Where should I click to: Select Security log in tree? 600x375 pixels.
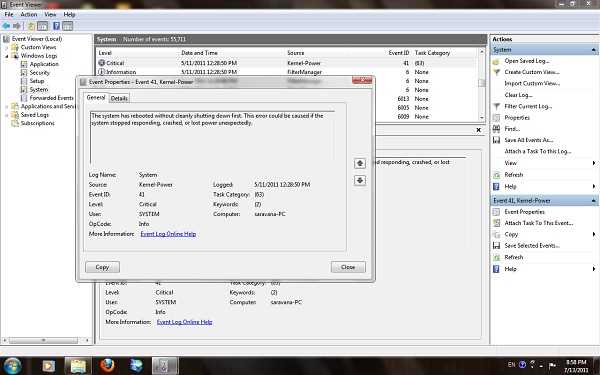pyautogui.click(x=39, y=72)
